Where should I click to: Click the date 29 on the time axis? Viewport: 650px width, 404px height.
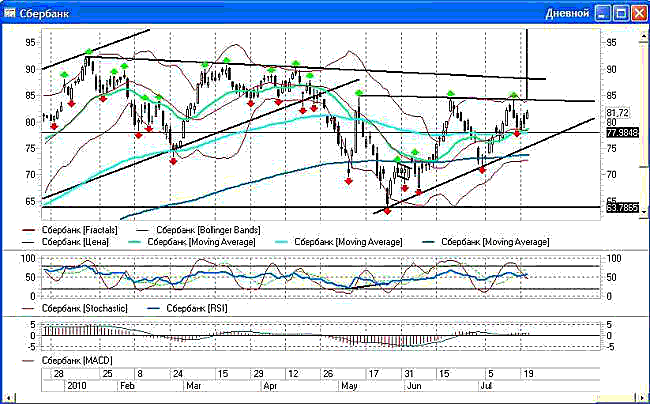click(258, 374)
